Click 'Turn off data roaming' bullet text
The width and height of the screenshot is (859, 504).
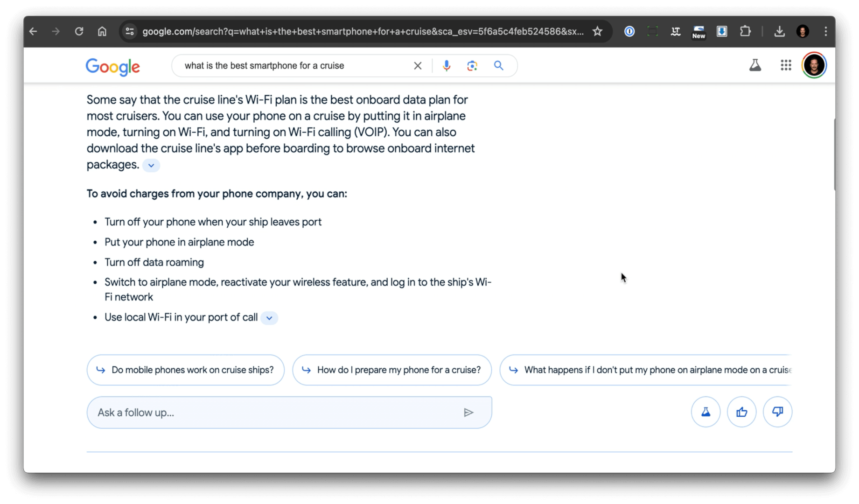tap(154, 262)
